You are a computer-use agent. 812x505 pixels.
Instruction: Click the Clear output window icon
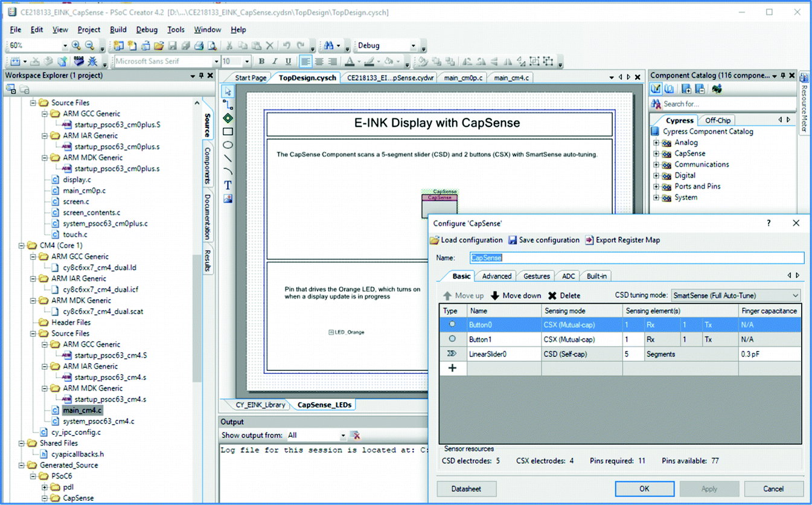pyautogui.click(x=356, y=436)
